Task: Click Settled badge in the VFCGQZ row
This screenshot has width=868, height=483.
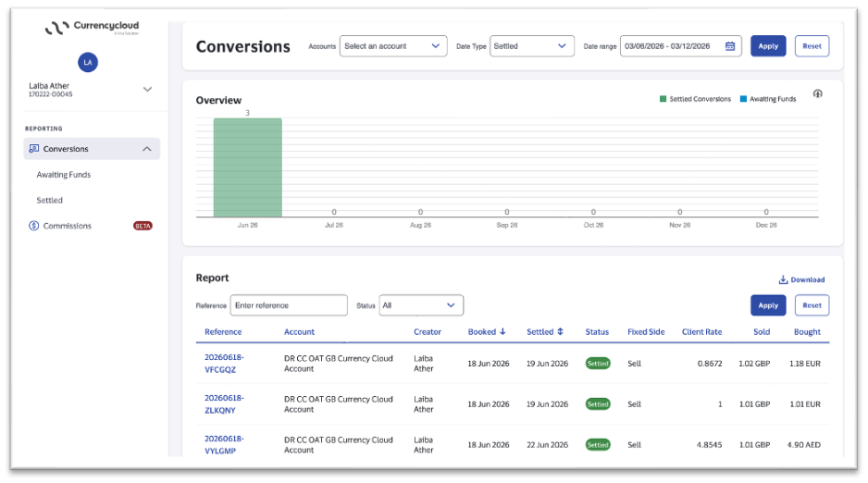Action: [x=598, y=364]
